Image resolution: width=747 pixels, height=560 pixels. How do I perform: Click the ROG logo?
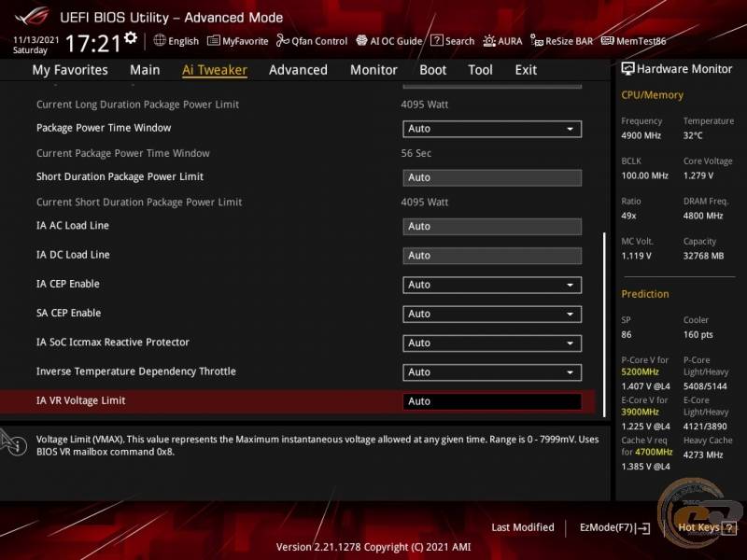32,17
